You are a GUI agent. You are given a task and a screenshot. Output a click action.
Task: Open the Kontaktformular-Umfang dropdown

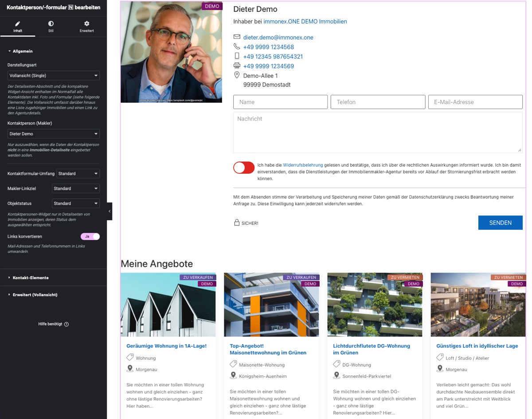tap(78, 173)
